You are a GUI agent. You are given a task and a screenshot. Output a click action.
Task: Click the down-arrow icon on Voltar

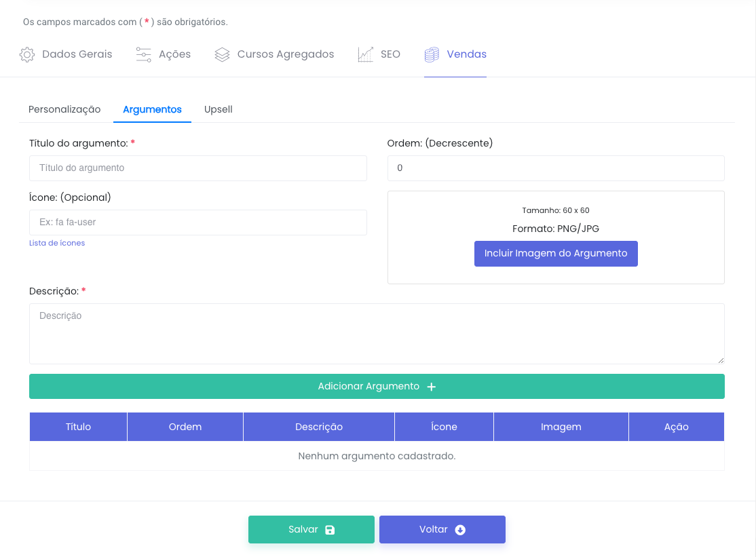tap(460, 530)
